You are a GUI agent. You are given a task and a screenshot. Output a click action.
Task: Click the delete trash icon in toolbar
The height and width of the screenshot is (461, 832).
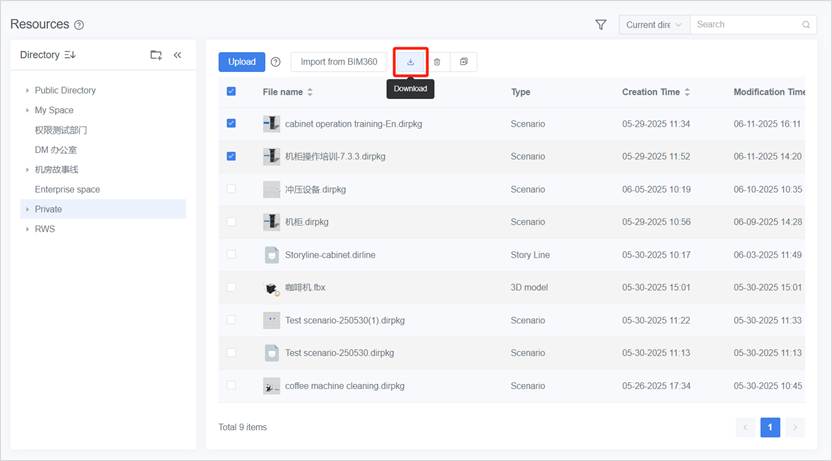437,62
